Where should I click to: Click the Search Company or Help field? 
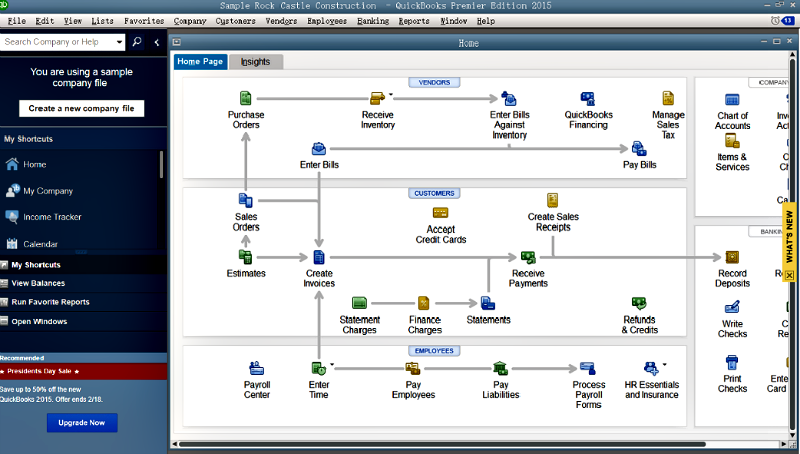pyautogui.click(x=57, y=42)
